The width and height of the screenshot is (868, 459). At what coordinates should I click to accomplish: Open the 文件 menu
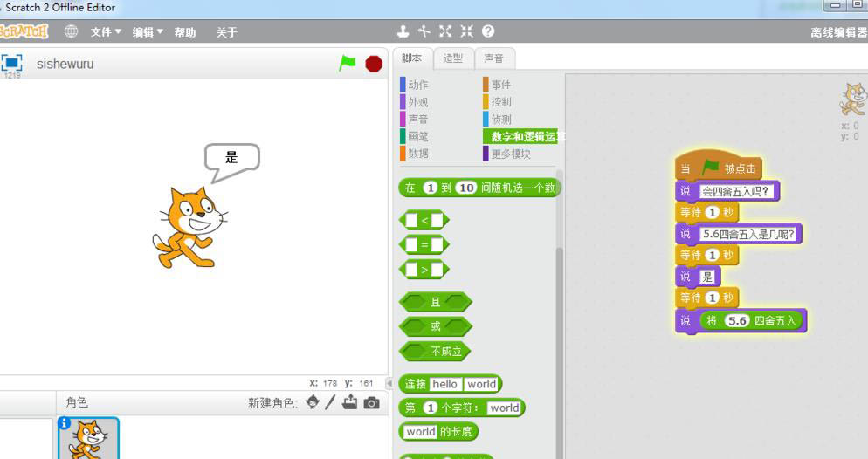point(106,32)
